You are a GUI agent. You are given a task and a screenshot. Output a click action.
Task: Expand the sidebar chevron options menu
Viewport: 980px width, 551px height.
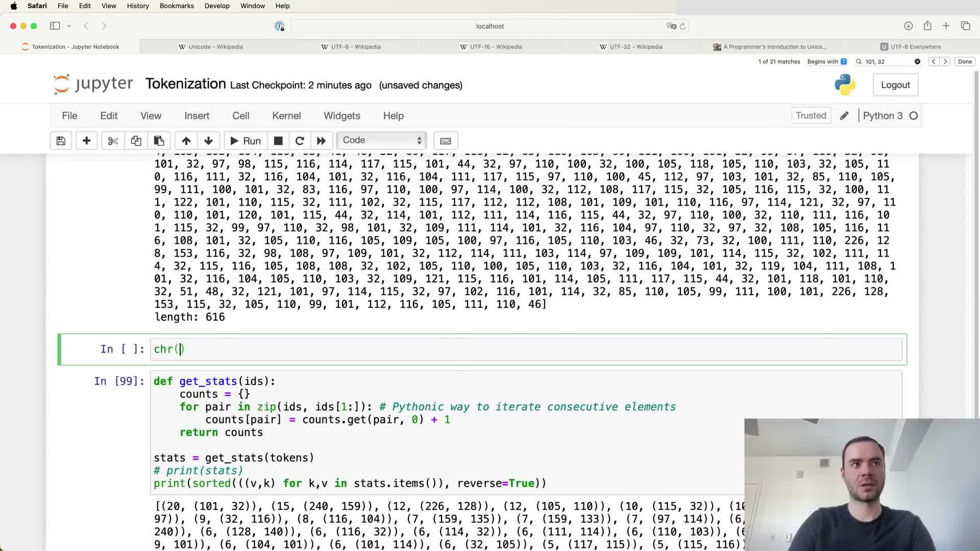point(69,26)
